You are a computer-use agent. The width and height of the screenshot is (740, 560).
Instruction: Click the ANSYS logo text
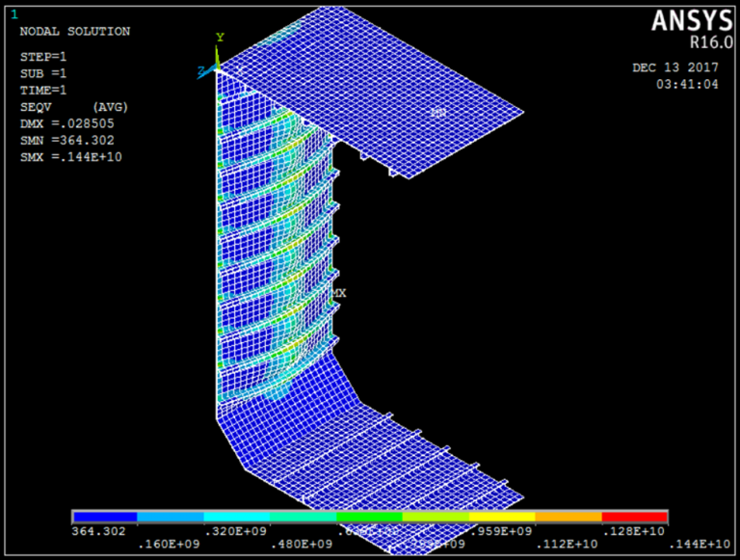[692, 21]
